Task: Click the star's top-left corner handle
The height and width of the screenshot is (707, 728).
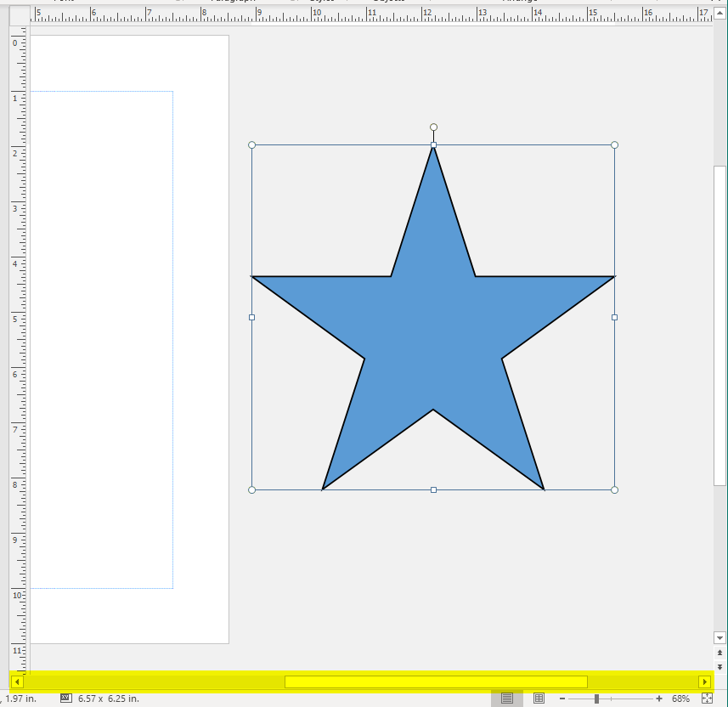Action: click(251, 144)
